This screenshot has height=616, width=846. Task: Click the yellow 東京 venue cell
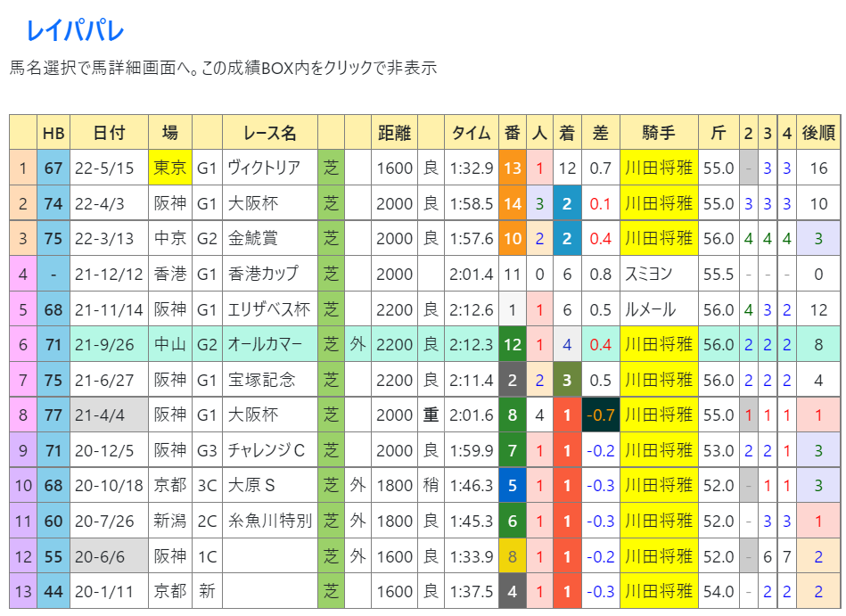point(170,168)
